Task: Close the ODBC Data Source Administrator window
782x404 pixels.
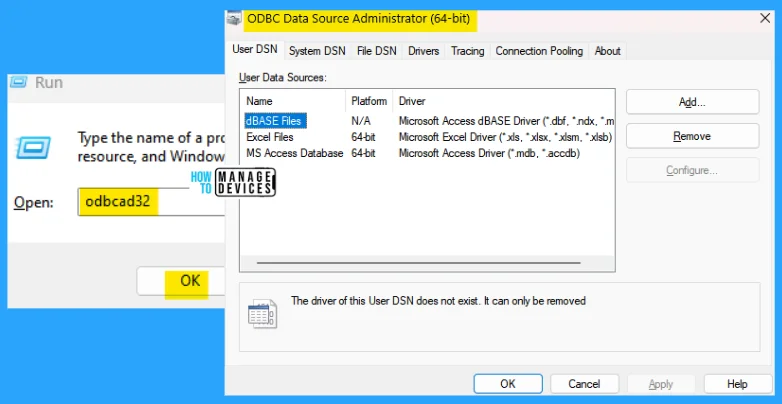Action: coord(765,18)
